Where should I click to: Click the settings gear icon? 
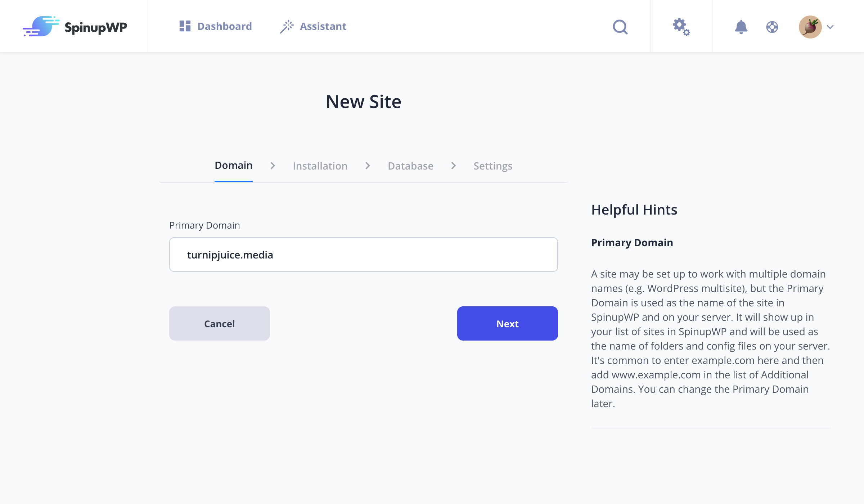click(681, 27)
